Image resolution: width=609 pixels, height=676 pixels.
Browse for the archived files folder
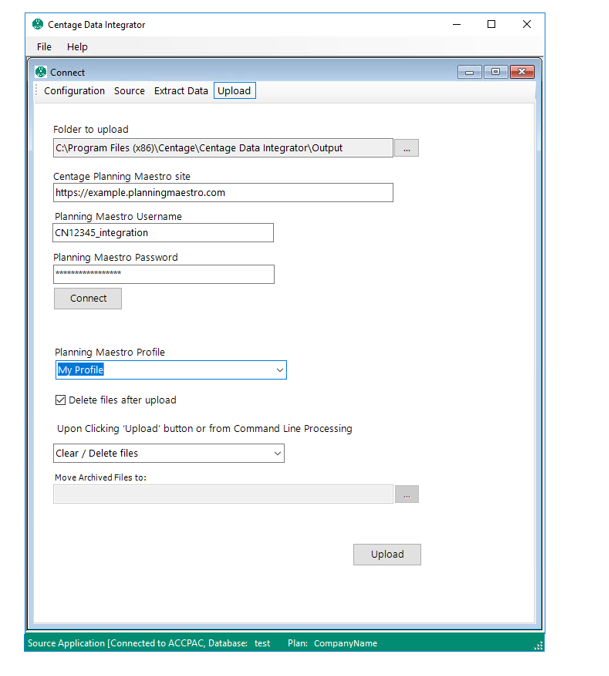pos(406,494)
